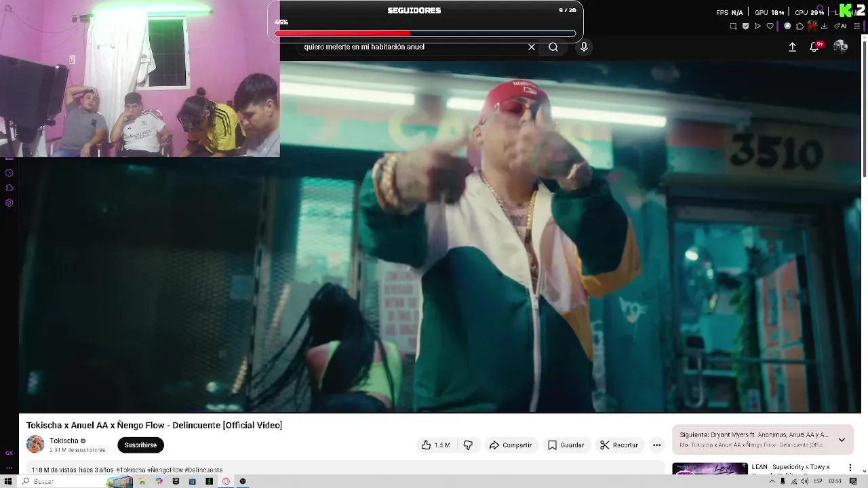Click the Compartir share button

pos(511,445)
